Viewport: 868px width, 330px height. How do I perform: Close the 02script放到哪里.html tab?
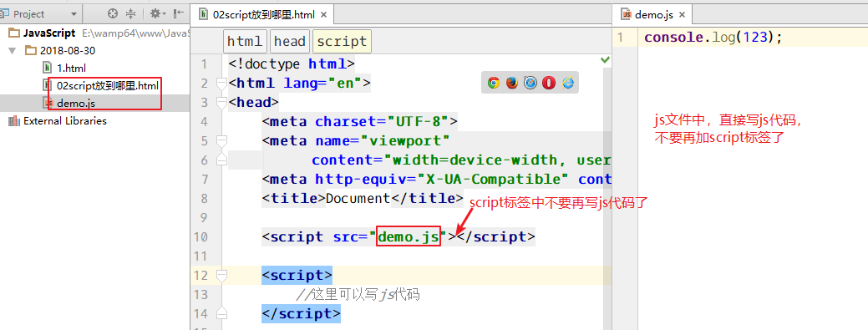(x=324, y=15)
